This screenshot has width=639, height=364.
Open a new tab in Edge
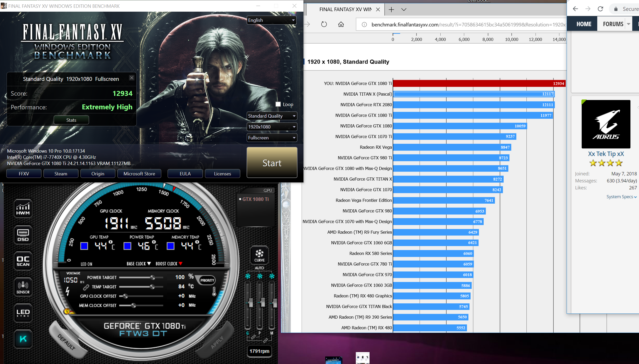pyautogui.click(x=391, y=10)
